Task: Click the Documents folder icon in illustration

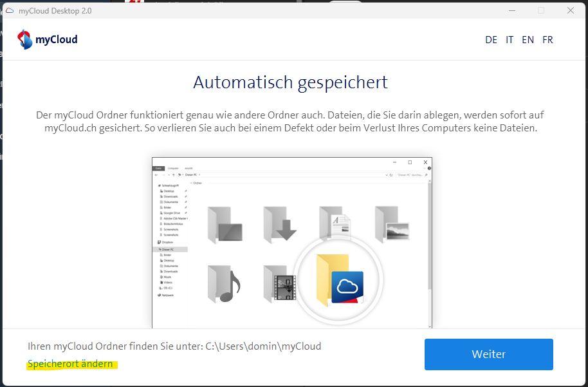Action: pos(335,223)
